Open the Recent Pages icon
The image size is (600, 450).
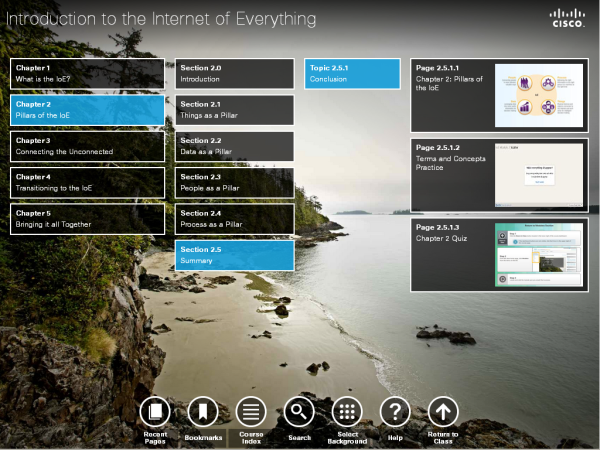click(x=154, y=411)
